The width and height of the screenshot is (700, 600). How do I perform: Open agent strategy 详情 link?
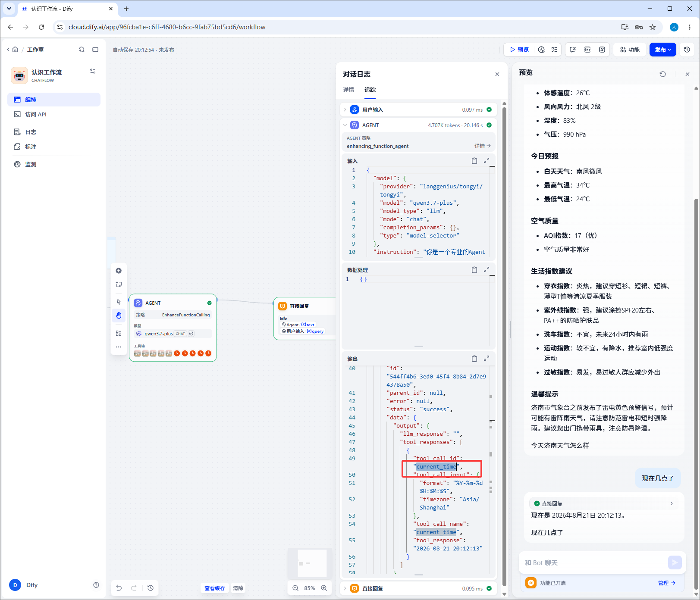pos(483,146)
